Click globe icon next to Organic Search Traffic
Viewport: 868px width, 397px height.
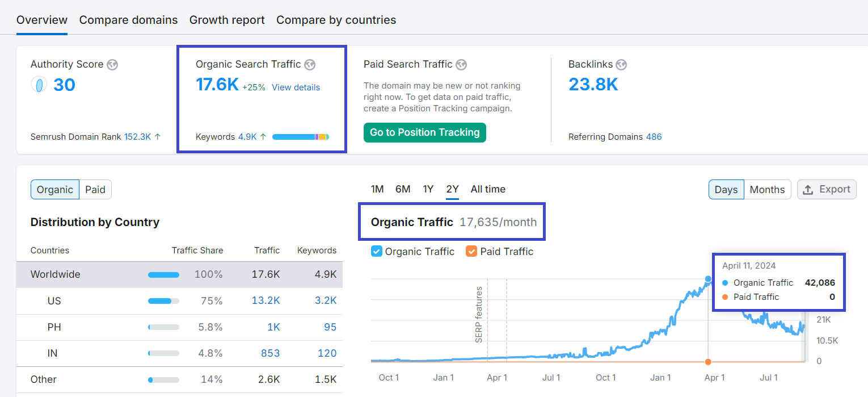(310, 65)
